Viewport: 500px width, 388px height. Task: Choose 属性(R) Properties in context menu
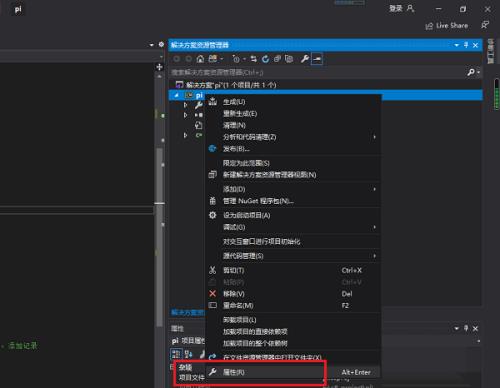293,372
